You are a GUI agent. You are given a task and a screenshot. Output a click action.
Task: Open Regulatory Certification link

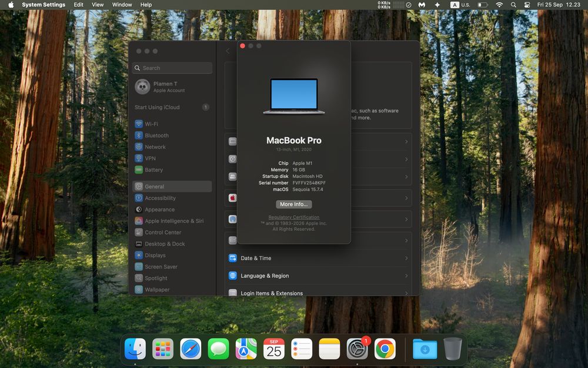pos(293,217)
